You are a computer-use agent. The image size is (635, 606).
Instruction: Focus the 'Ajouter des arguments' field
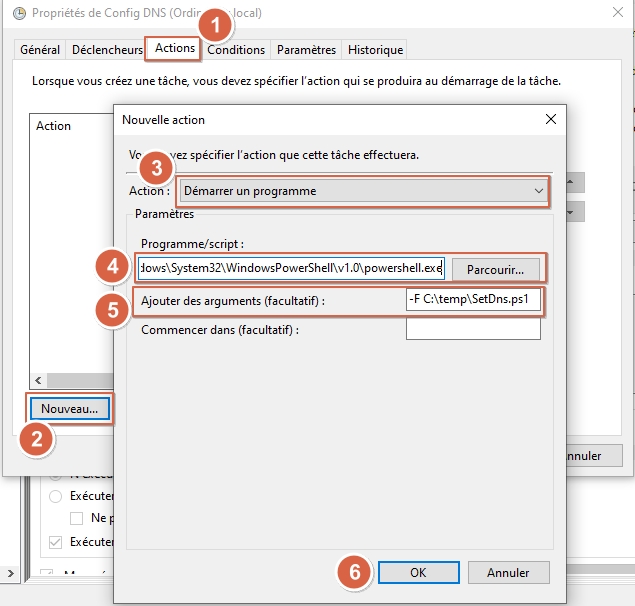click(x=473, y=299)
